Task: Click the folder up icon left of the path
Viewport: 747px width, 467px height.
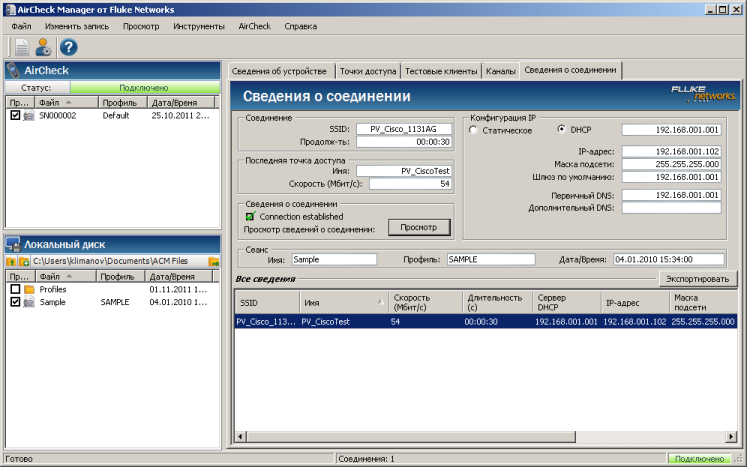Action: [11, 261]
